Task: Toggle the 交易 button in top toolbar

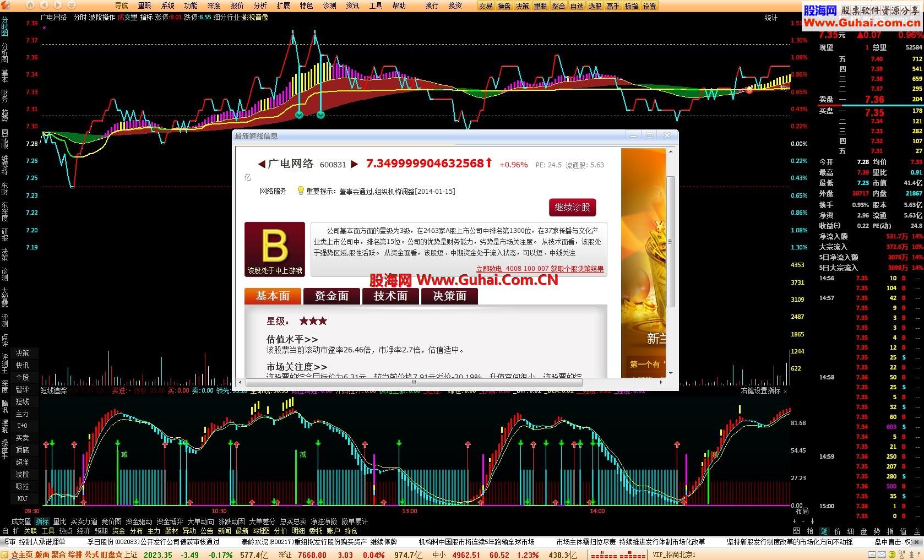Action: coord(486,6)
